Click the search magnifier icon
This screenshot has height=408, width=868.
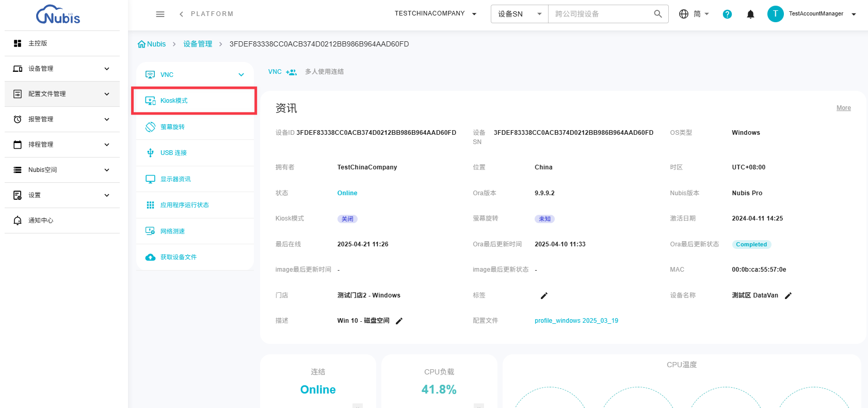[657, 14]
